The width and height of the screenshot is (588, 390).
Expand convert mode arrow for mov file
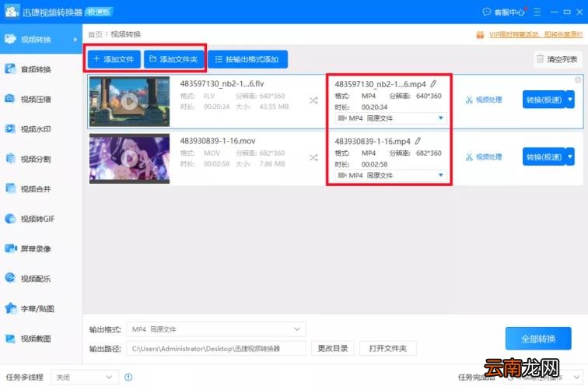click(x=570, y=157)
